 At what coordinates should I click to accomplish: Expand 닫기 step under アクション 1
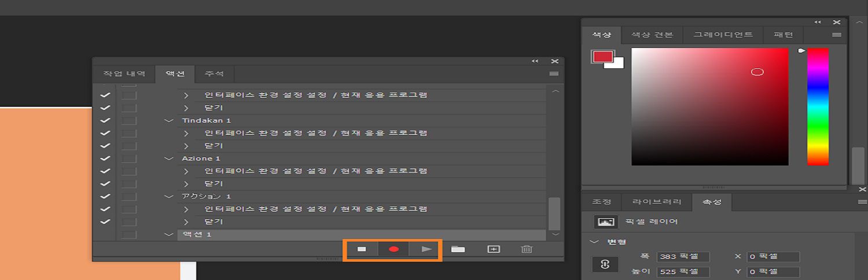(x=186, y=222)
